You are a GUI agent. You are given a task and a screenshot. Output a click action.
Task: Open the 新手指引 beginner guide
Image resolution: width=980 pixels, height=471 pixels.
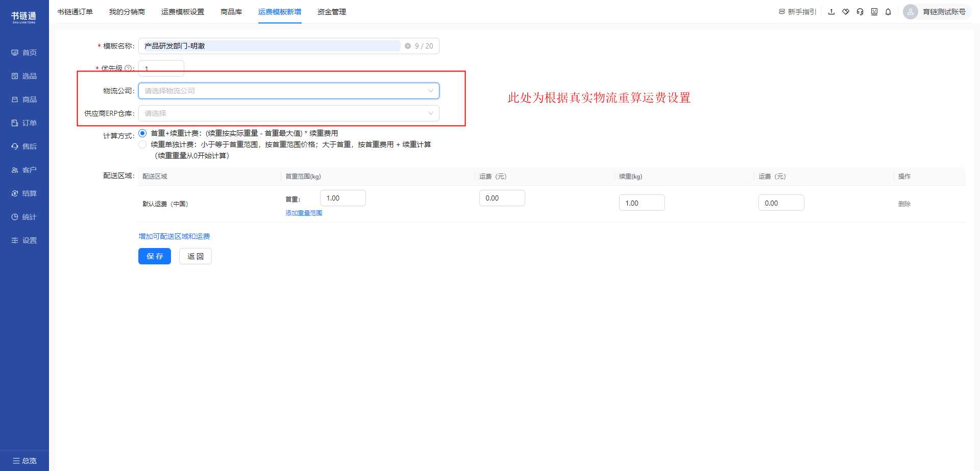coord(797,12)
